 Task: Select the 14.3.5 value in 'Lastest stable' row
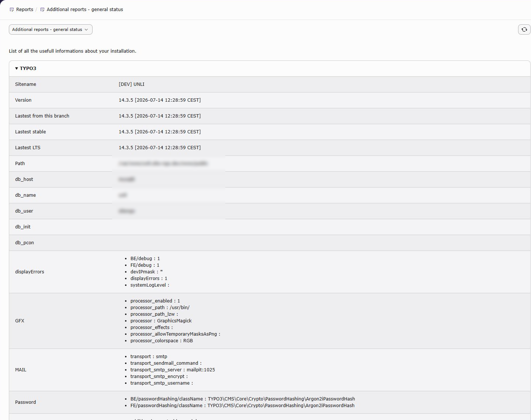(160, 132)
